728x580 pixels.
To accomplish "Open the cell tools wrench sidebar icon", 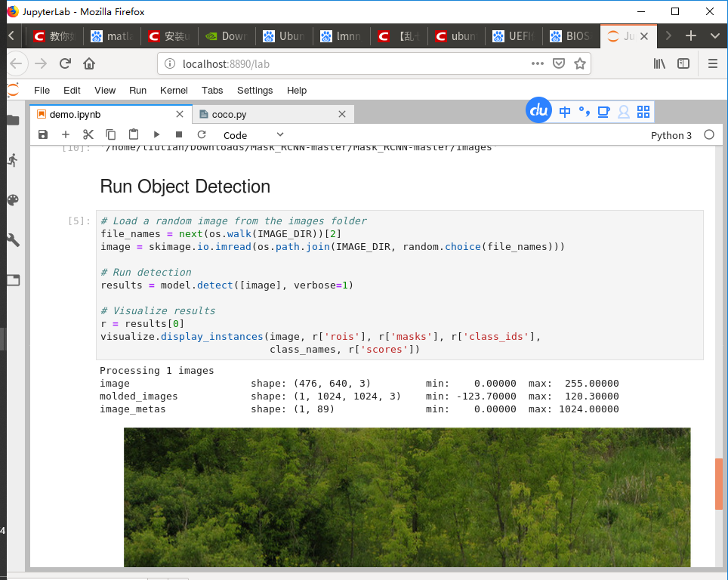I will 13,240.
